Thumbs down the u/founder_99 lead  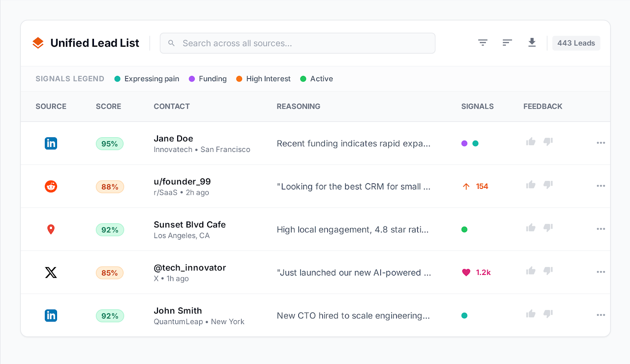tap(548, 185)
